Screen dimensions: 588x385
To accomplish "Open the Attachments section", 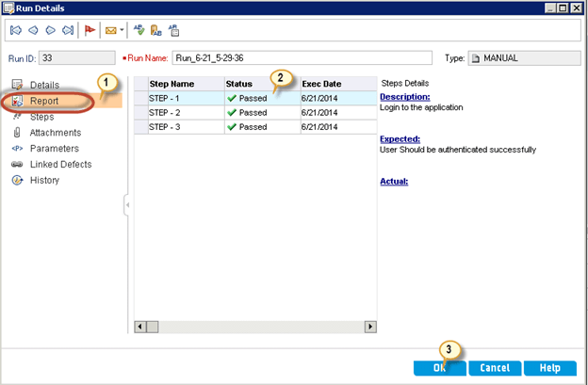I will 56,133.
